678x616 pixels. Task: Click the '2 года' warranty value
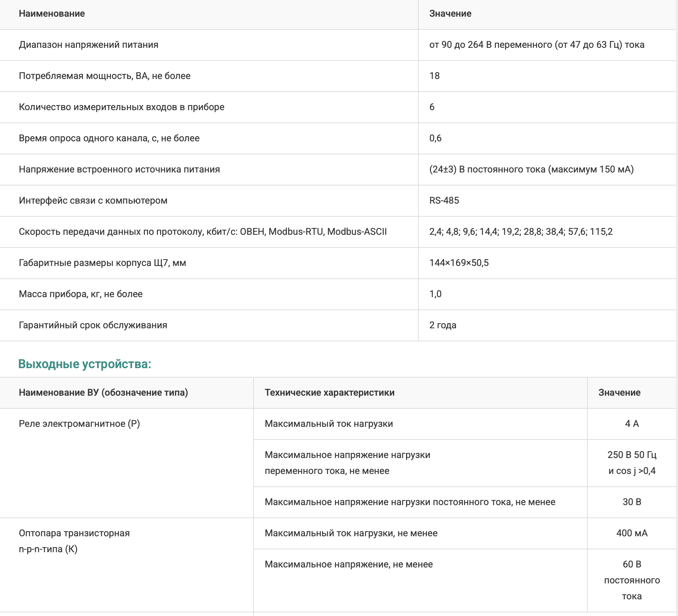443,325
